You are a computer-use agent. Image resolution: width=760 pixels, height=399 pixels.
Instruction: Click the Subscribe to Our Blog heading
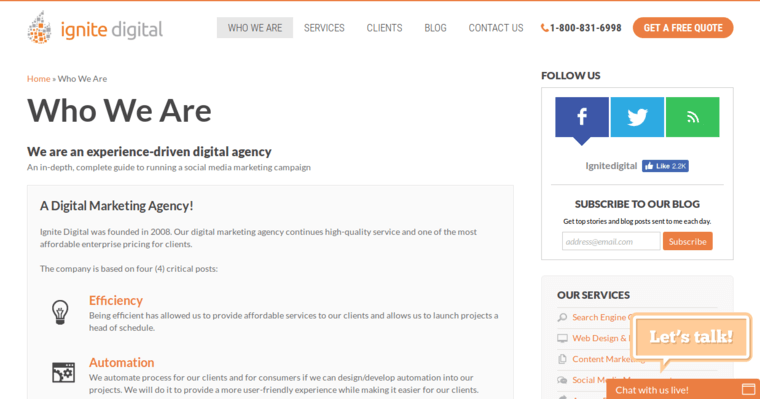click(637, 204)
